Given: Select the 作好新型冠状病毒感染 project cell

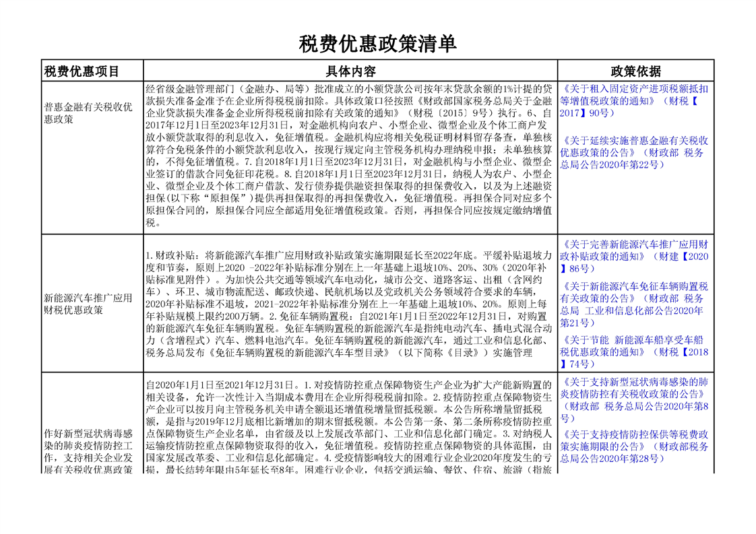Looking at the screenshot, I should [88, 451].
